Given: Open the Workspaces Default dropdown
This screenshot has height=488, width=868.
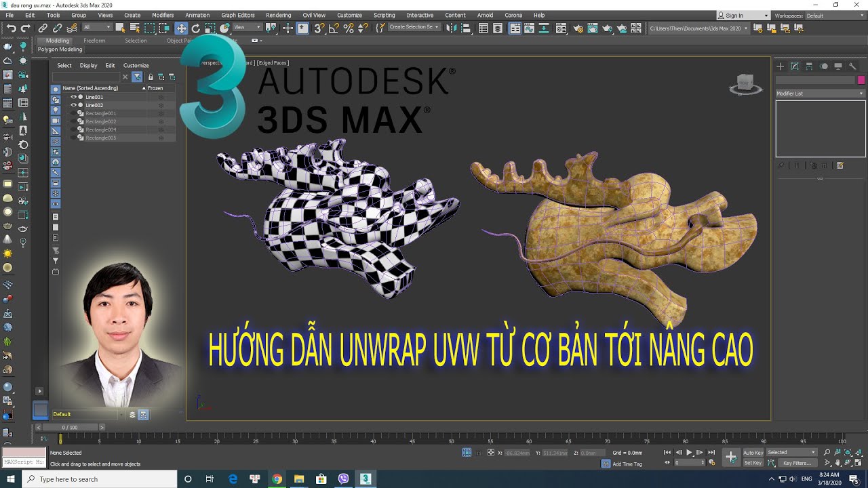Looking at the screenshot, I should pyautogui.click(x=835, y=16).
